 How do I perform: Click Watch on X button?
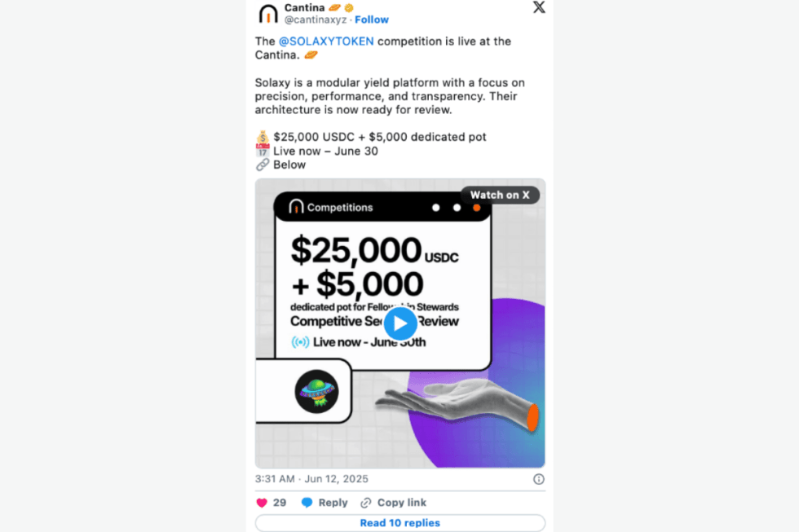[500, 195]
